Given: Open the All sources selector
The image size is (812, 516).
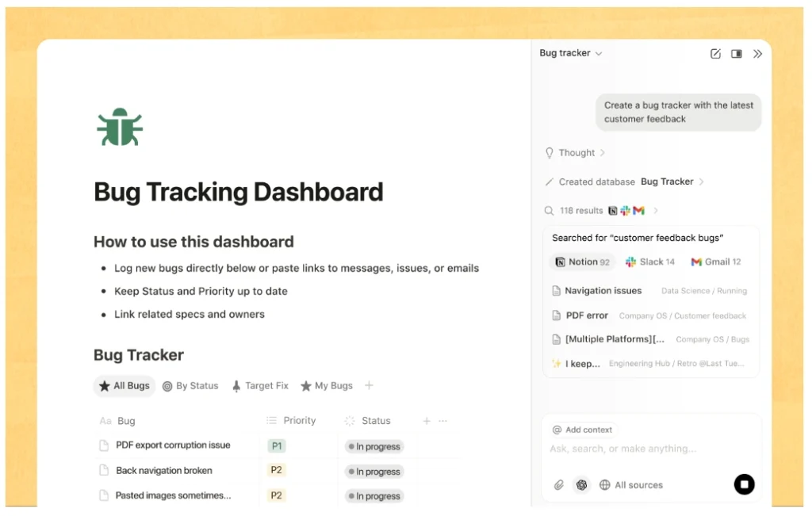Looking at the screenshot, I should pyautogui.click(x=631, y=485).
